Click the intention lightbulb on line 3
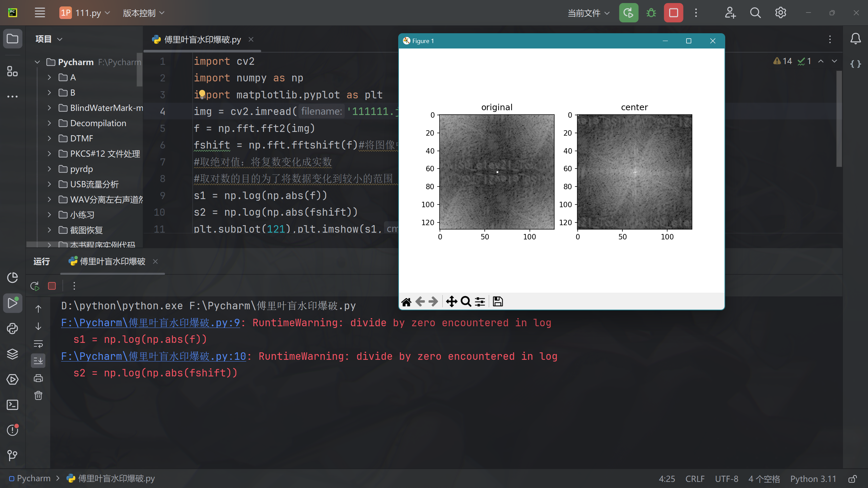The image size is (868, 488). pos(202,94)
